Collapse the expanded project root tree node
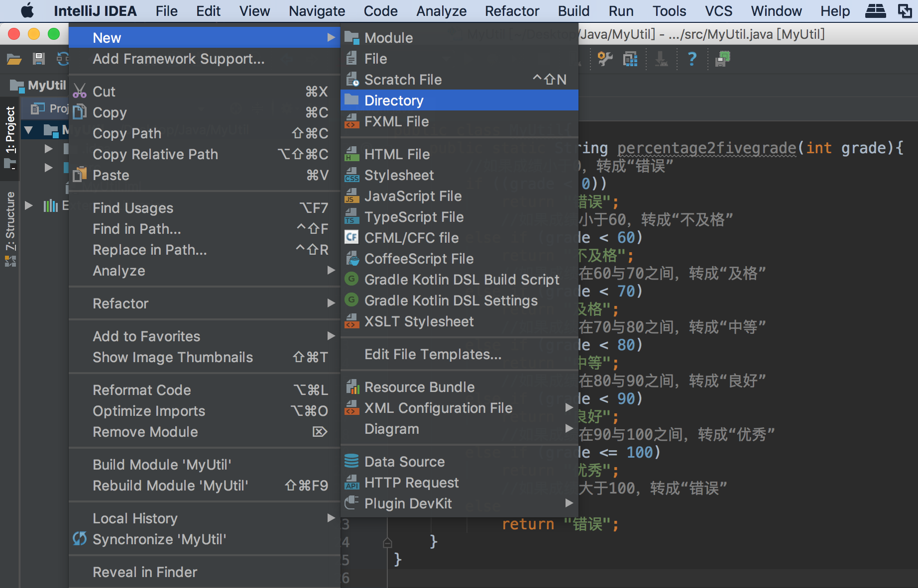918x588 pixels. coord(29,131)
